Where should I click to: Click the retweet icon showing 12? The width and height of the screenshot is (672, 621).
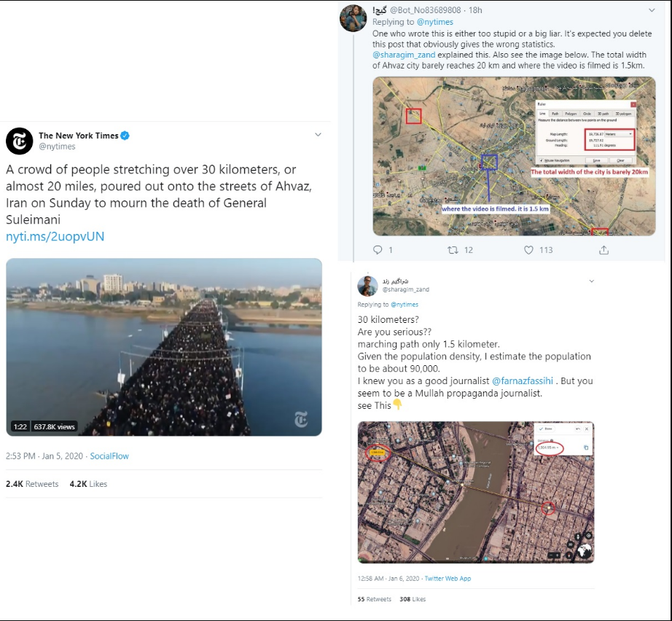(453, 250)
